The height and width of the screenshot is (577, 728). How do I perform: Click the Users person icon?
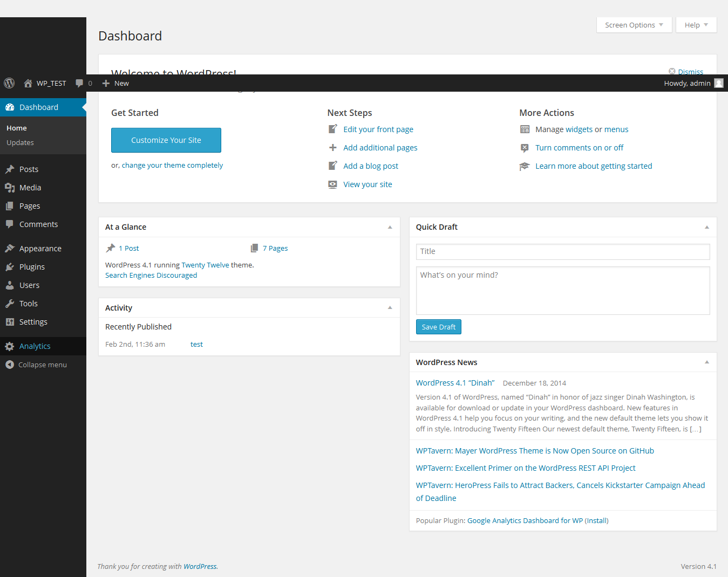tap(10, 285)
